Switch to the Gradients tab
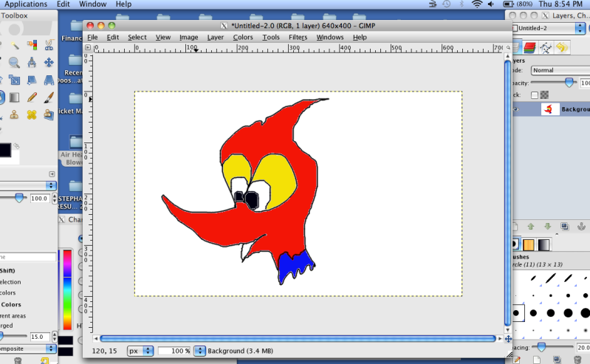 (x=544, y=244)
